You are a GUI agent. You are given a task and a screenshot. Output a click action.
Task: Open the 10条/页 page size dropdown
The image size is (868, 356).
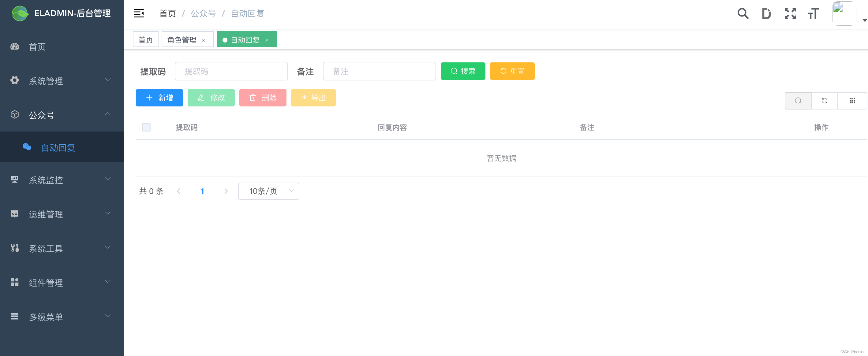point(268,191)
